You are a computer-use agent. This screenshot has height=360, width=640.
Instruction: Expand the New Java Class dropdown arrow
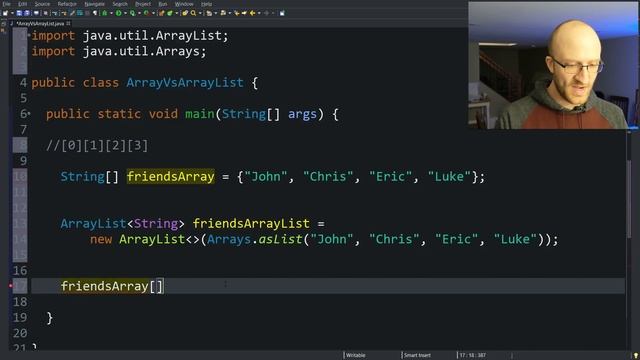[x=176, y=13]
